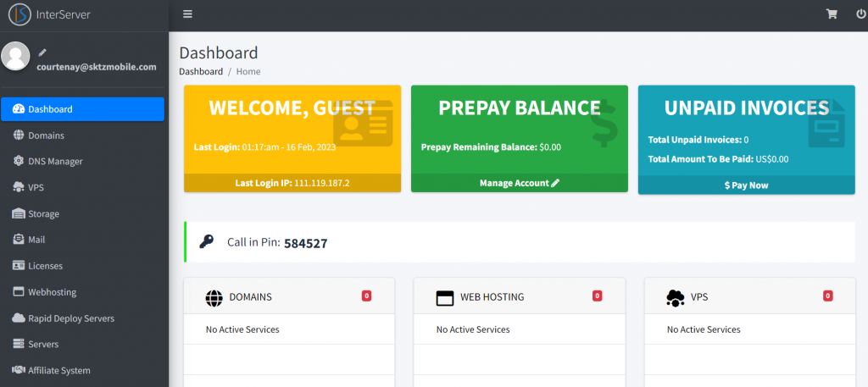Image resolution: width=868 pixels, height=387 pixels.
Task: Click Manage Account button
Action: click(x=520, y=183)
